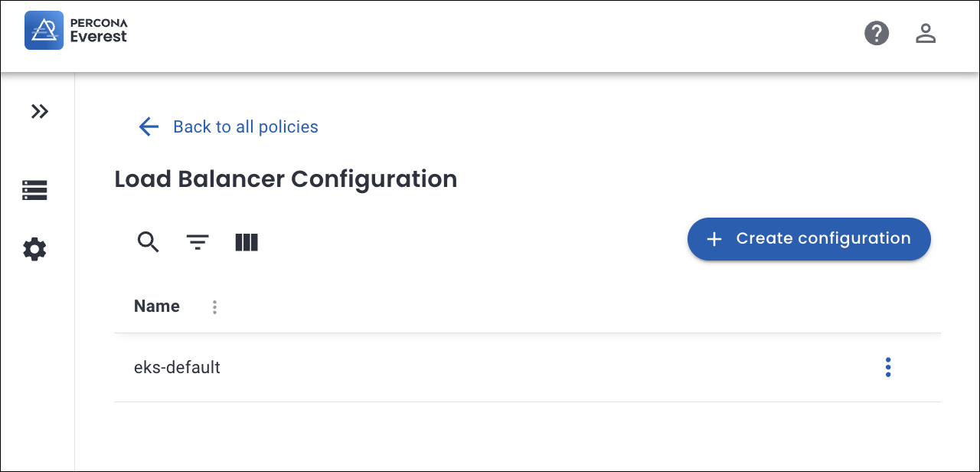Click the Everest product name text
The height and width of the screenshot is (472, 980).
[98, 36]
